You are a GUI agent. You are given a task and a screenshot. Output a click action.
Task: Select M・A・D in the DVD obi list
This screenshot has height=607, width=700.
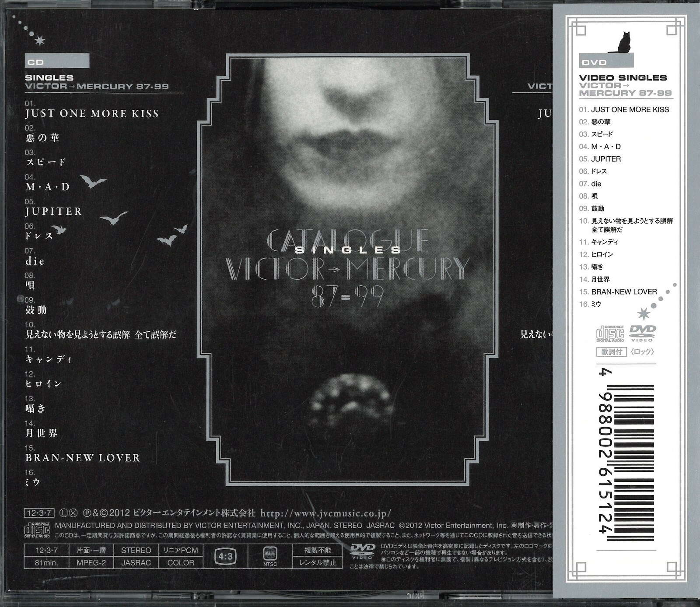606,147
